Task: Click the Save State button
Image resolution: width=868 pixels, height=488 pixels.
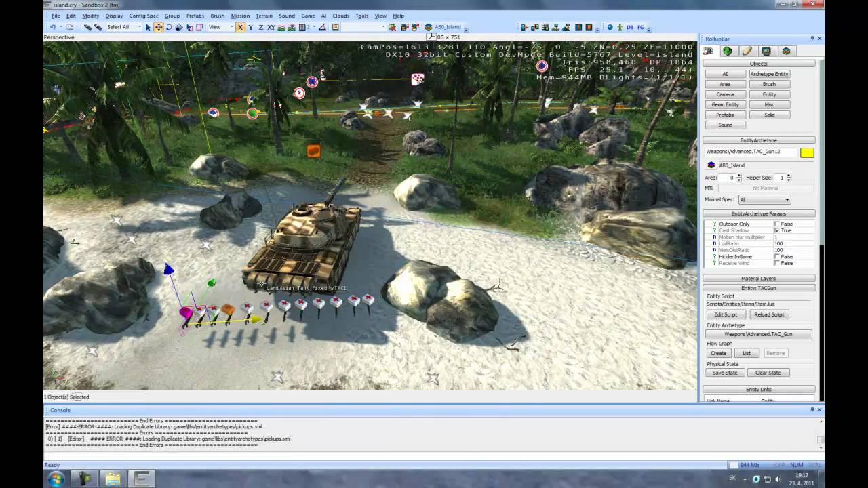Action: tap(725, 373)
